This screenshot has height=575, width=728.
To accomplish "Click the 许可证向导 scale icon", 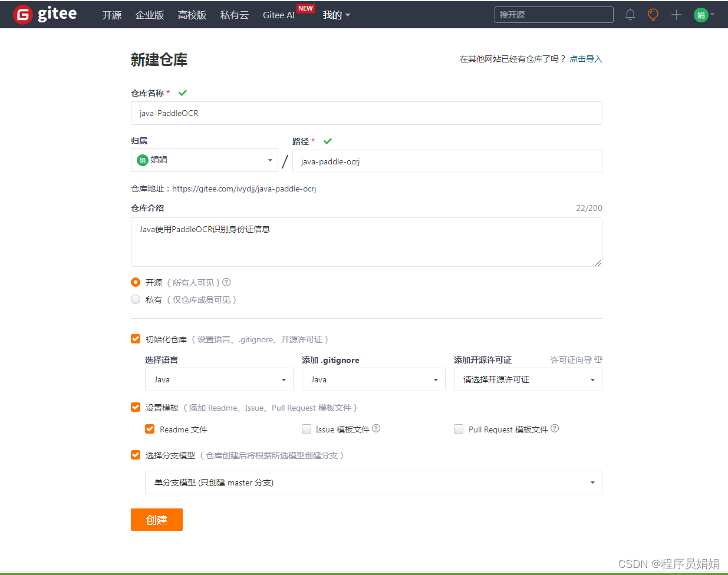I will (x=598, y=359).
